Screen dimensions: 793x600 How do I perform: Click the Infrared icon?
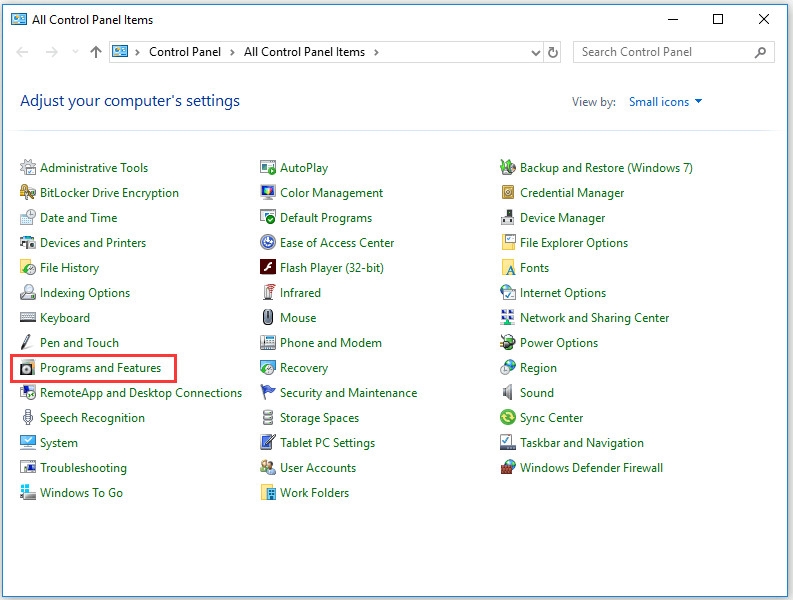[269, 292]
